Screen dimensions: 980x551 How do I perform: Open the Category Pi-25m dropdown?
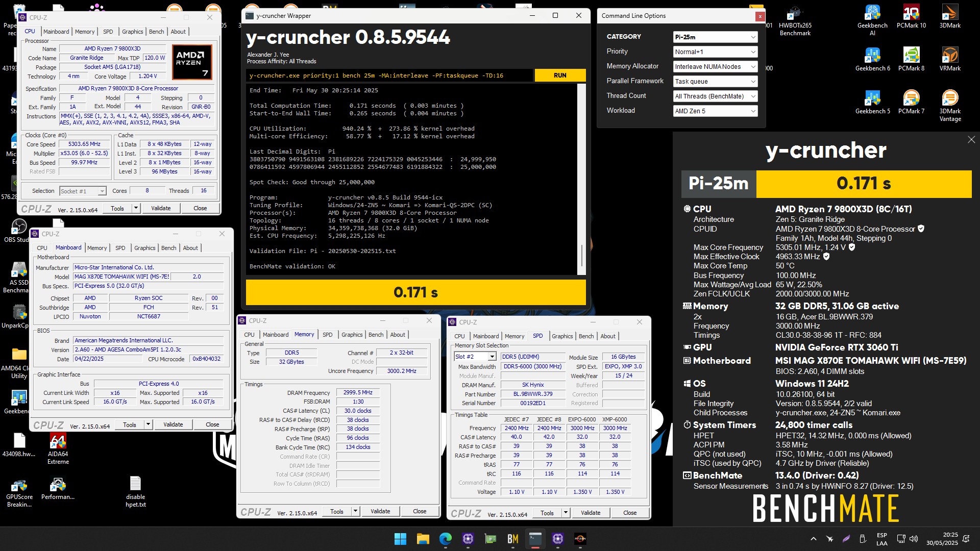[x=715, y=37]
